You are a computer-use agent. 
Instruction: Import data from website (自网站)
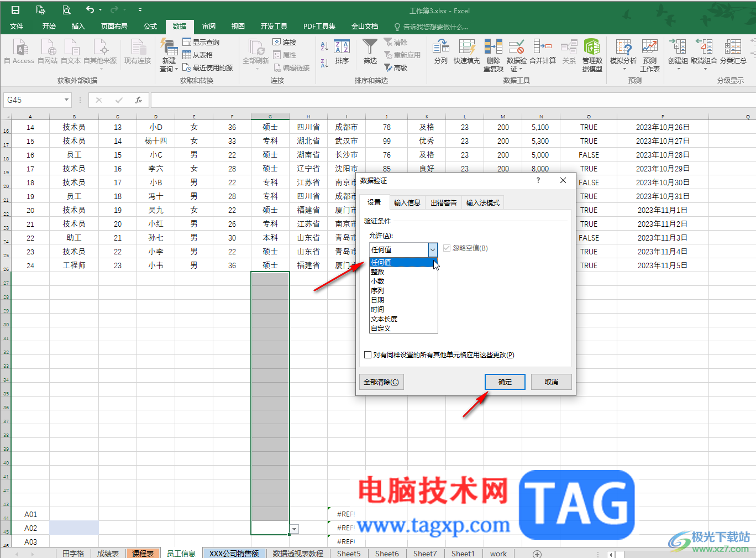pyautogui.click(x=48, y=51)
